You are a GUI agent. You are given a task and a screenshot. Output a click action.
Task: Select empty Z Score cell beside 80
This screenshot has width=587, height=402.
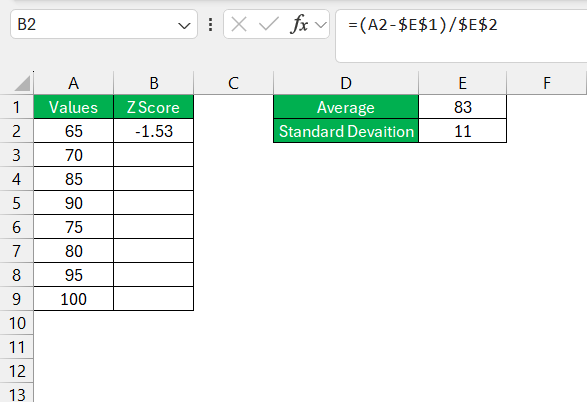coord(153,251)
